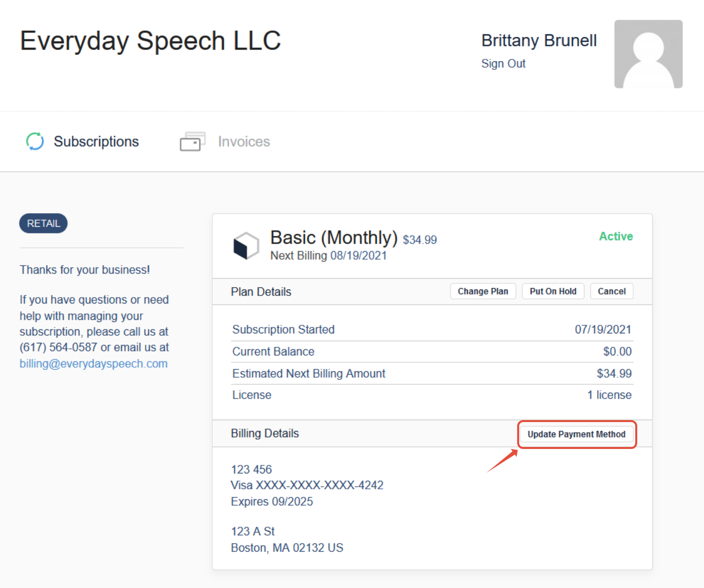Click the Visa card number line

coord(307,485)
